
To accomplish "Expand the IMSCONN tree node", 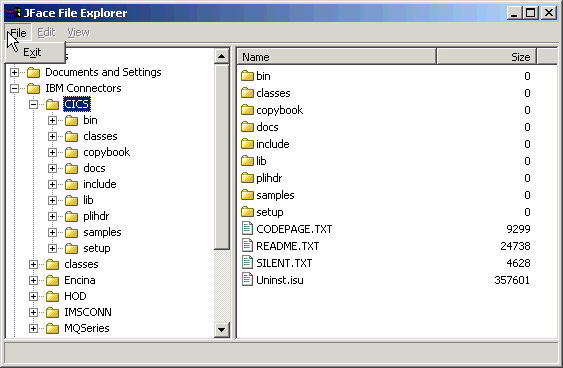I will [x=33, y=312].
